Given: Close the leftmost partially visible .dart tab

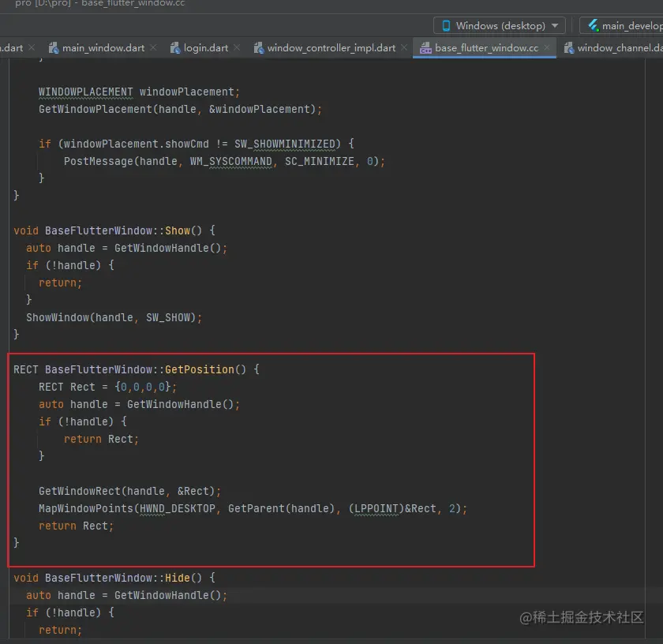Looking at the screenshot, I should [x=32, y=48].
